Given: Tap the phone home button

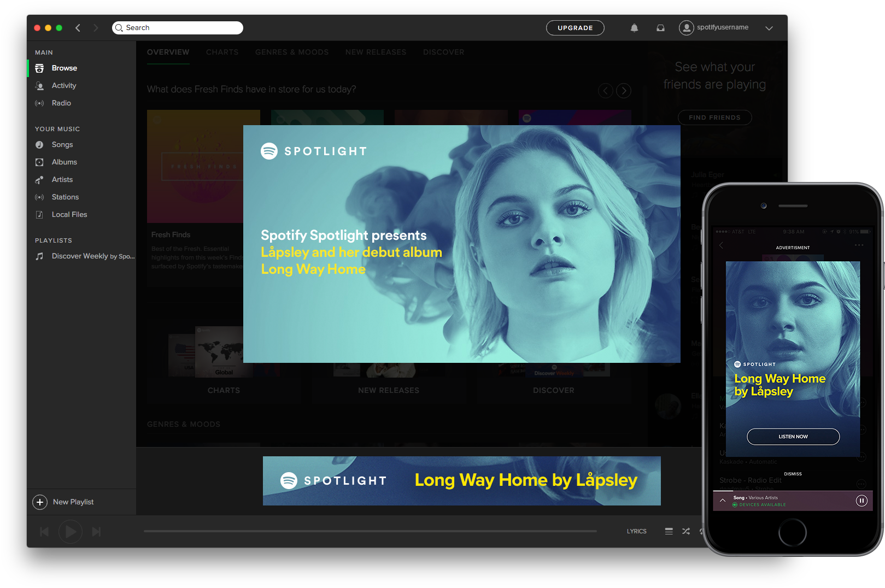Looking at the screenshot, I should (793, 532).
